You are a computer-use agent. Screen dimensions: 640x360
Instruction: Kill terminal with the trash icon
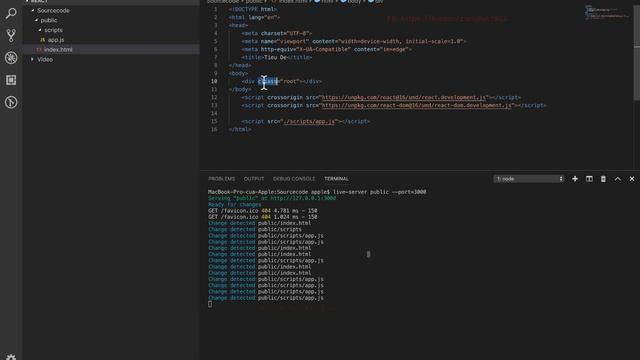603,179
